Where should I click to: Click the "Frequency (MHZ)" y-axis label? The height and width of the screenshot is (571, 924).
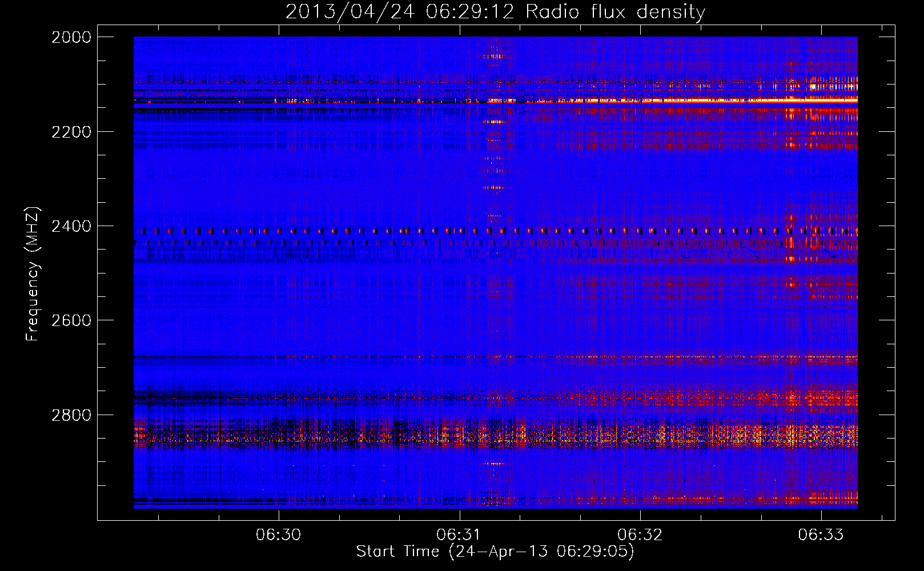(33, 274)
